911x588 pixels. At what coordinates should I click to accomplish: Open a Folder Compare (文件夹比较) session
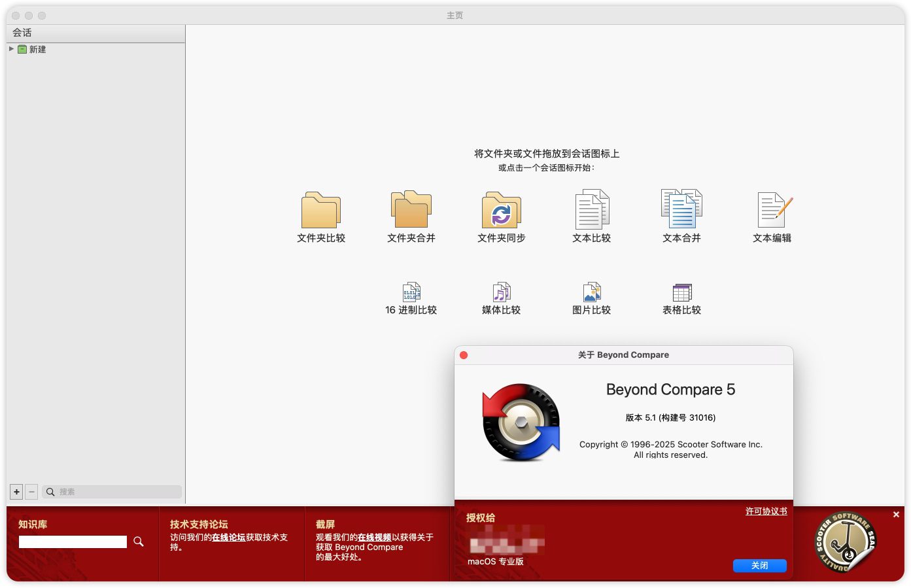point(320,211)
